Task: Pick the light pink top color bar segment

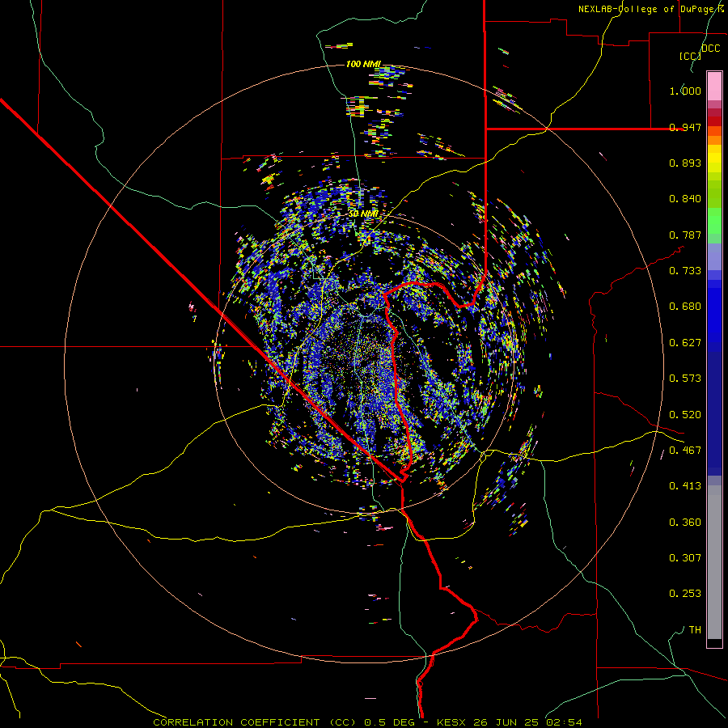Action: 714,87
